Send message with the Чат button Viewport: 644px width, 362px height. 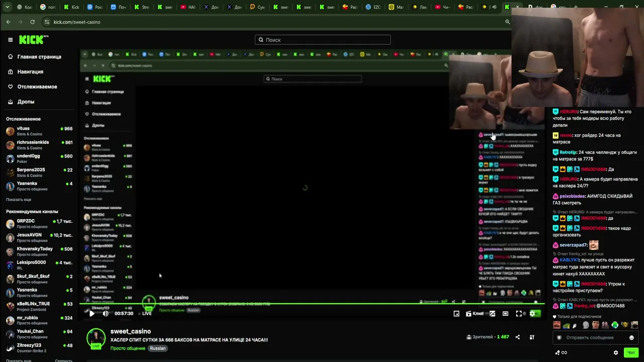[631, 352]
